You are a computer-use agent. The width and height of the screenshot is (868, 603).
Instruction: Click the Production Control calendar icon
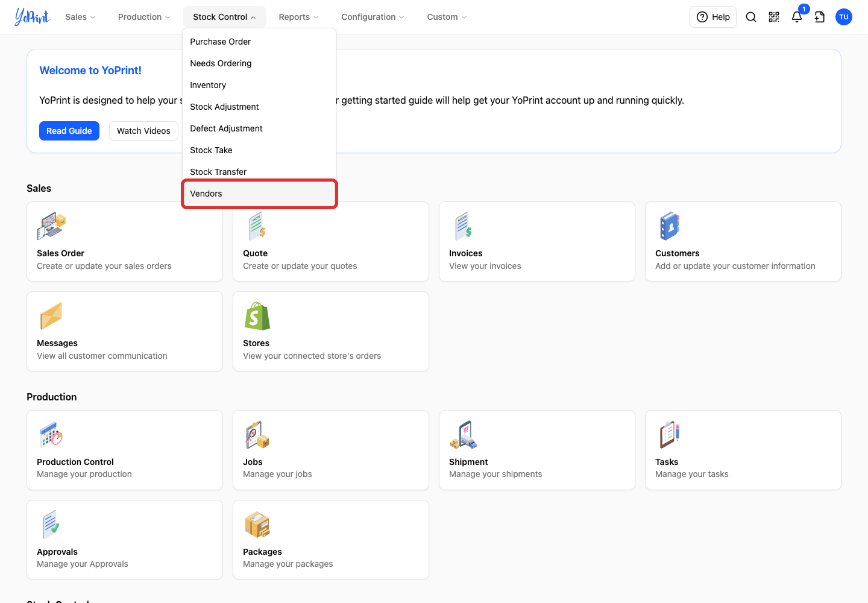tap(51, 435)
